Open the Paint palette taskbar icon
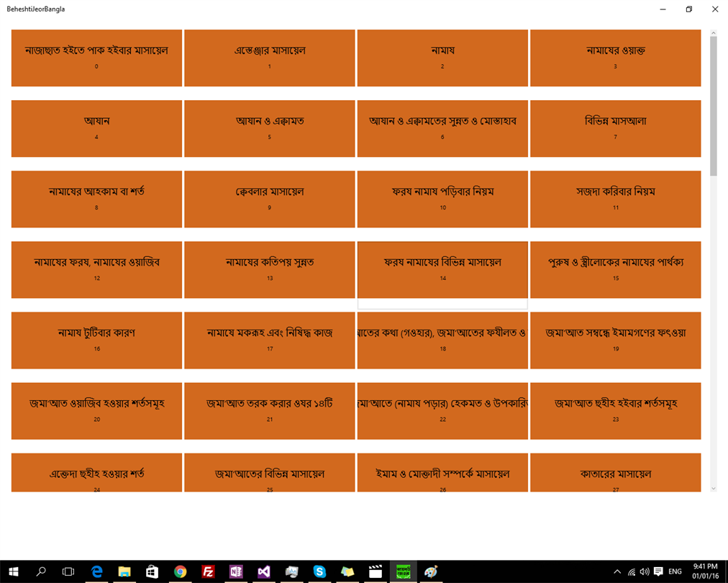728x583 pixels. pos(431,571)
